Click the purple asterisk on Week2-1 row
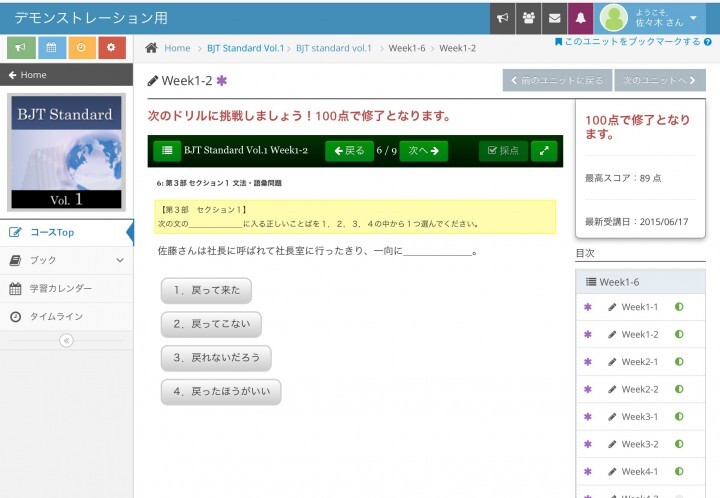 pyautogui.click(x=588, y=362)
